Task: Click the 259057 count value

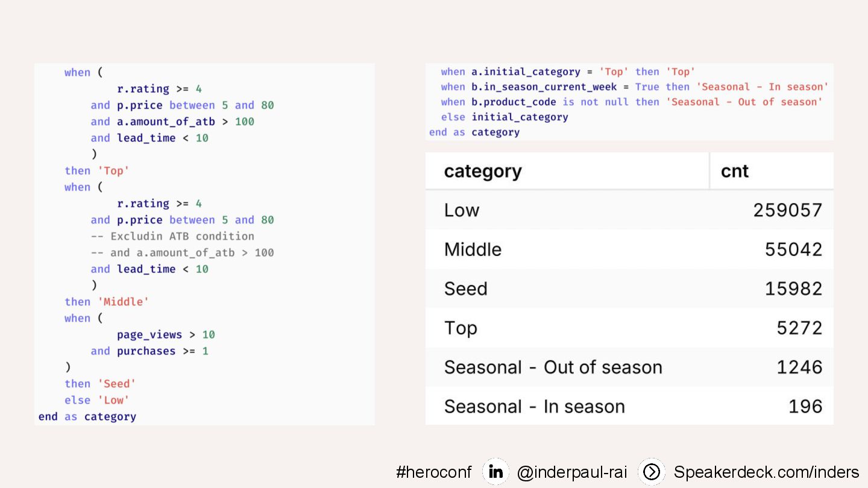Action: point(787,210)
